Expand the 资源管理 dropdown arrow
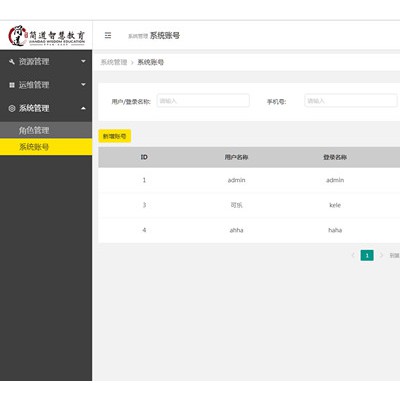 tap(83, 61)
